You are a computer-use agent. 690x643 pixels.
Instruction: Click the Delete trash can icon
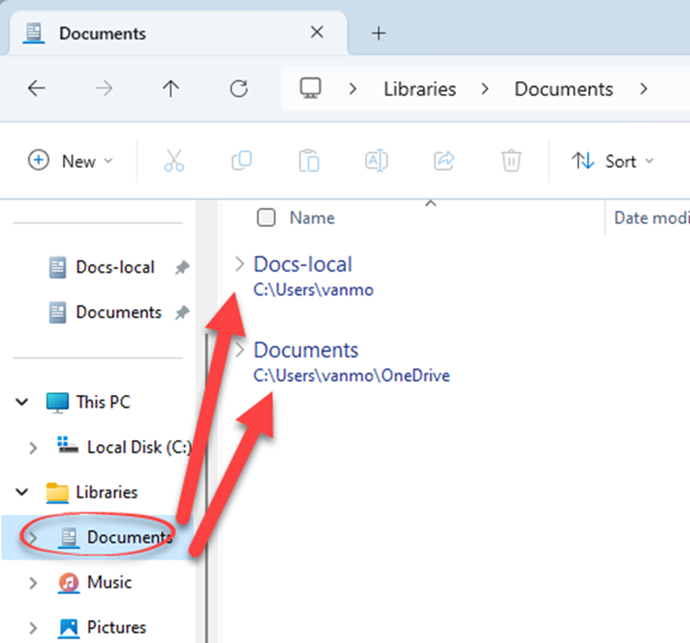tap(511, 161)
